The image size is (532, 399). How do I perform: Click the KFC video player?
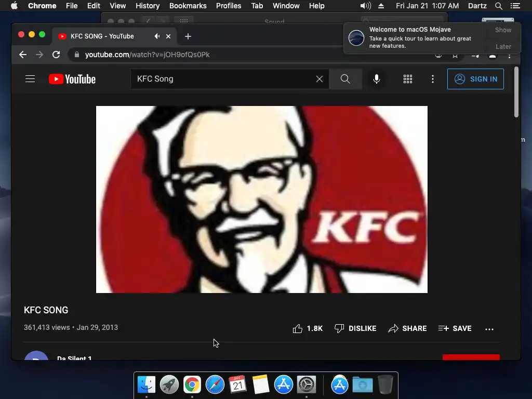point(262,199)
